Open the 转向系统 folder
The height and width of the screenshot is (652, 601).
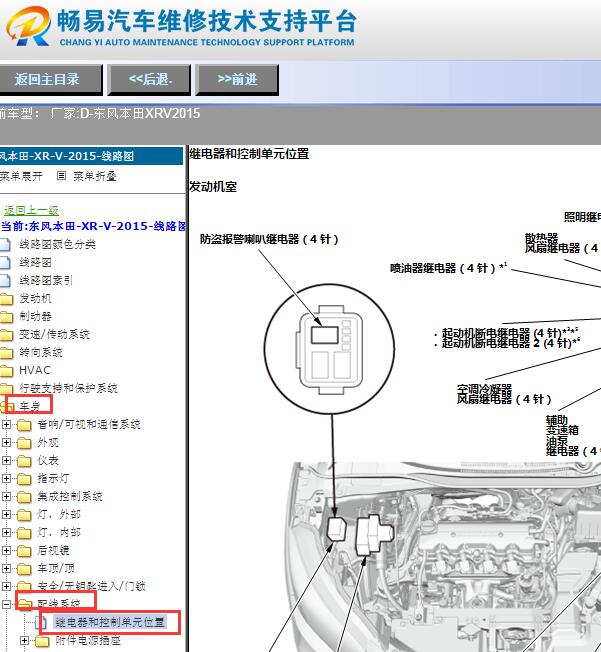(41, 353)
